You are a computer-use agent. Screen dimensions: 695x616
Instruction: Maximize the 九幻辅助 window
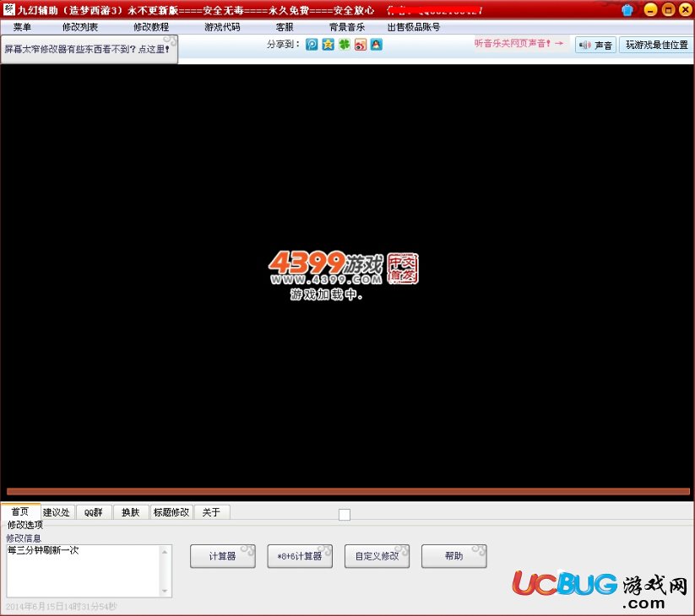click(x=668, y=9)
